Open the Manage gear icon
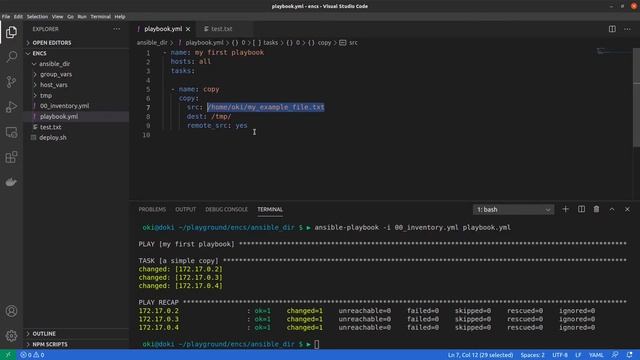The height and width of the screenshot is (360, 640). 11,336
